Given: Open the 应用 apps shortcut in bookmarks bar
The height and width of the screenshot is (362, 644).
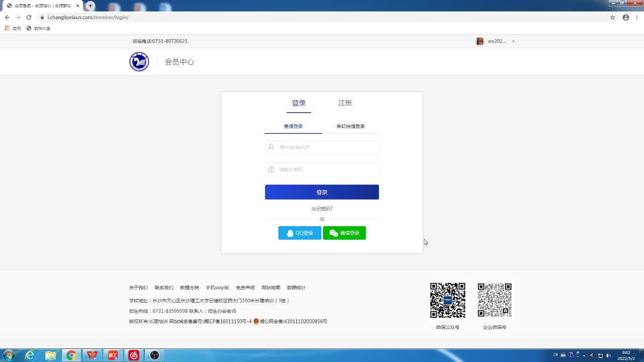Looking at the screenshot, I should pyautogui.click(x=13, y=28).
